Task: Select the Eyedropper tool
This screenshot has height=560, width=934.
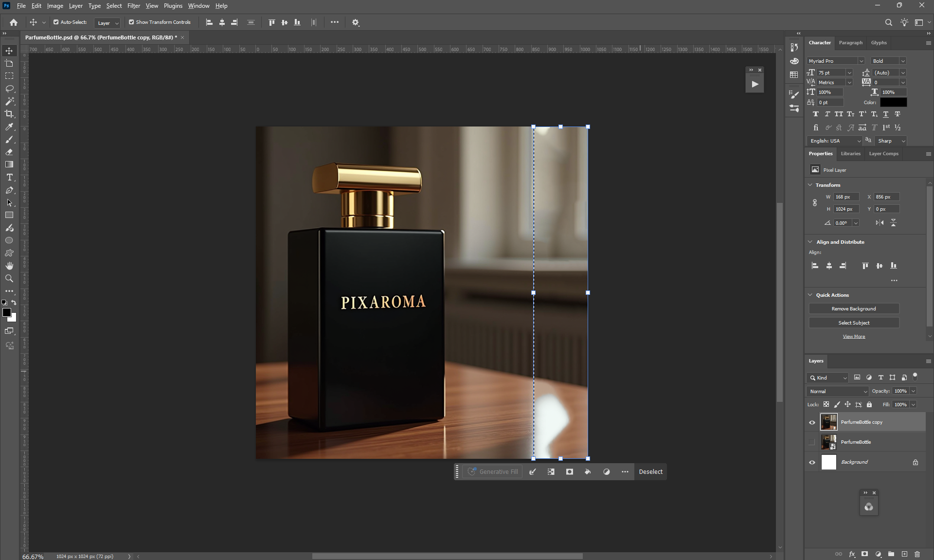Action: (x=9, y=126)
